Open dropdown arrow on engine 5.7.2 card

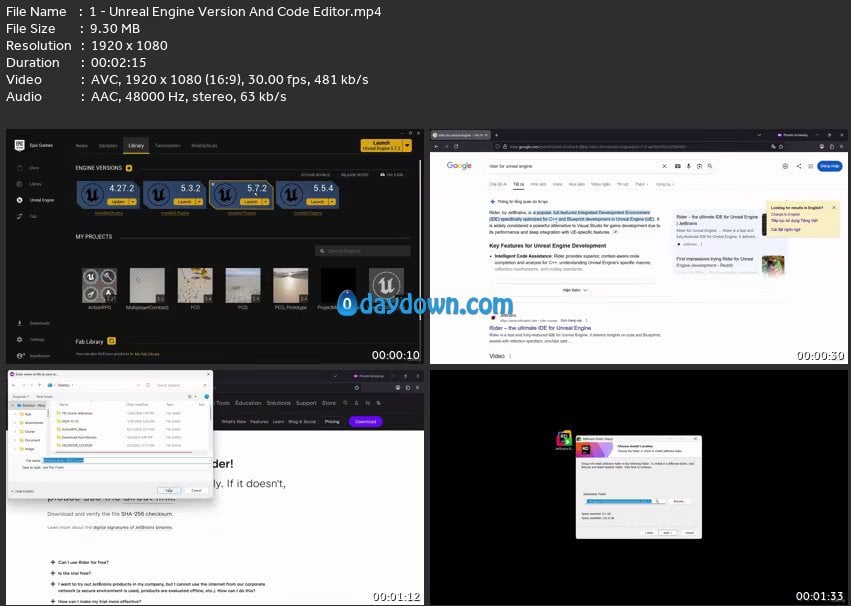[x=265, y=202]
